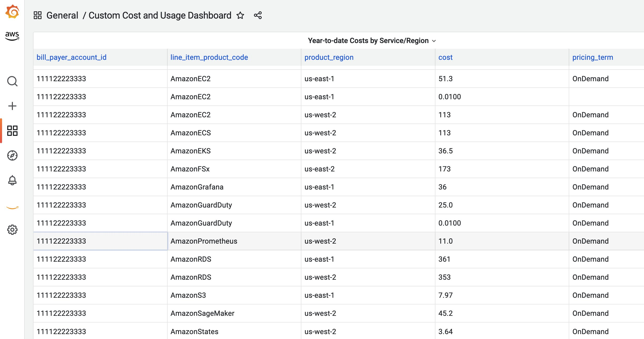Open the Dashboards panel icon
This screenshot has height=339, width=644.
coord(12,131)
